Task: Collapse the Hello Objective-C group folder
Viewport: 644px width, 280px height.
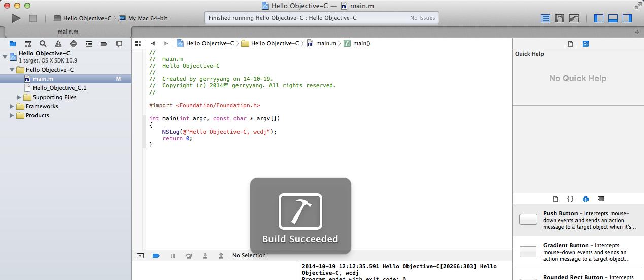Action: pos(12,70)
